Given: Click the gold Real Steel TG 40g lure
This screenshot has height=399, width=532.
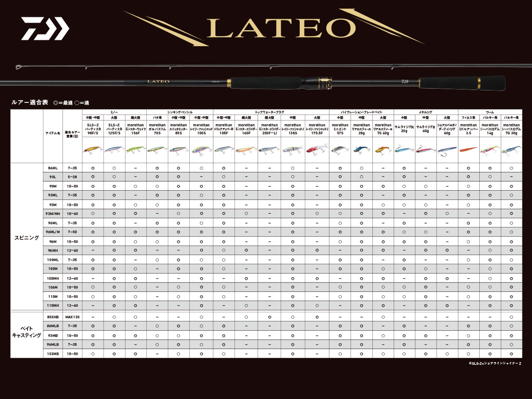Looking at the screenshot, I should pyautogui.click(x=383, y=150).
